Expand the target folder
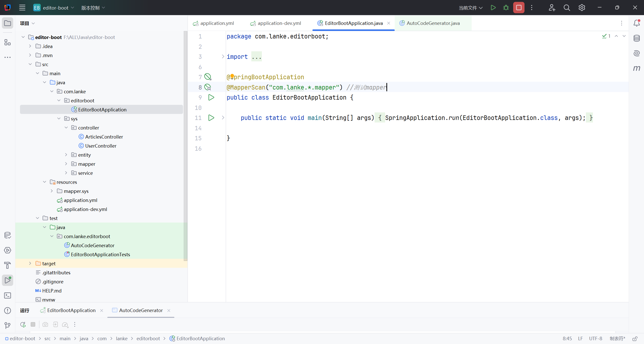 coord(30,263)
